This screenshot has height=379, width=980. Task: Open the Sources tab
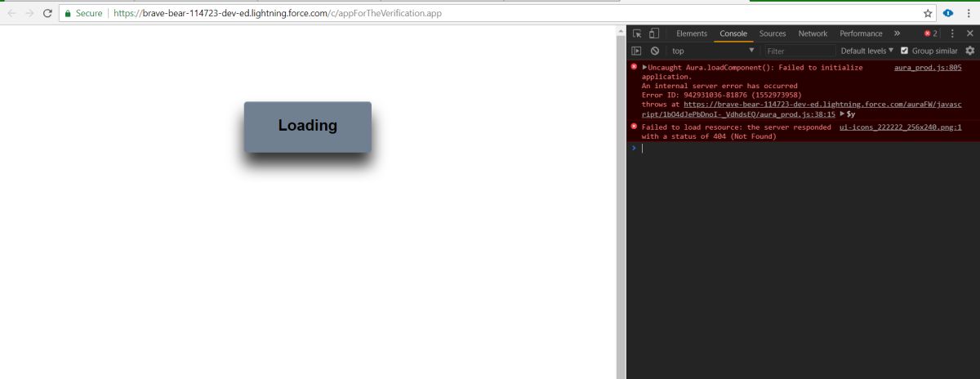click(773, 33)
